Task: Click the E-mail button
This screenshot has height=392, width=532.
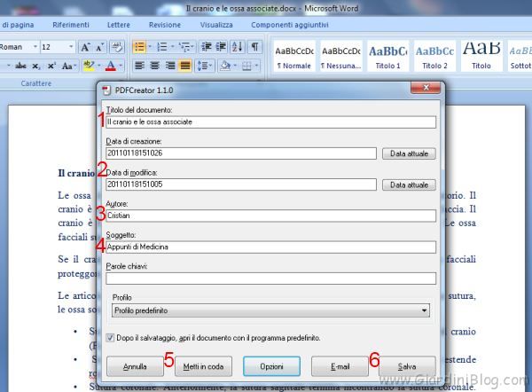Action: tap(340, 366)
